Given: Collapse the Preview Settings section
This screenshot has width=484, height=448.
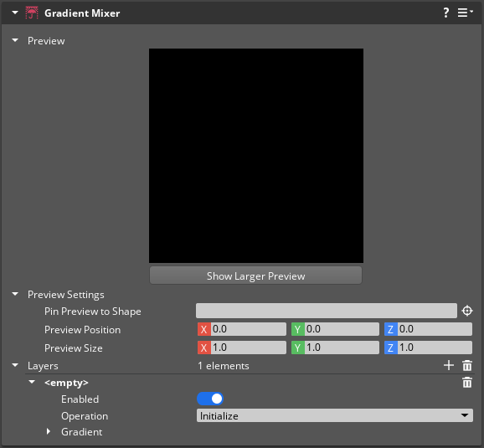Looking at the screenshot, I should (15, 294).
